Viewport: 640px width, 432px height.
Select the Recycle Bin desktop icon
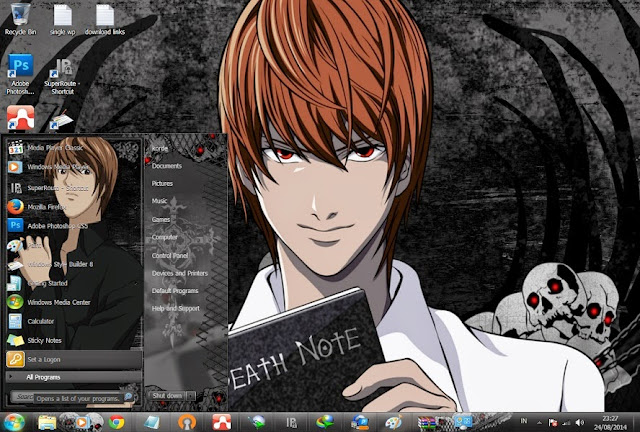click(20, 19)
